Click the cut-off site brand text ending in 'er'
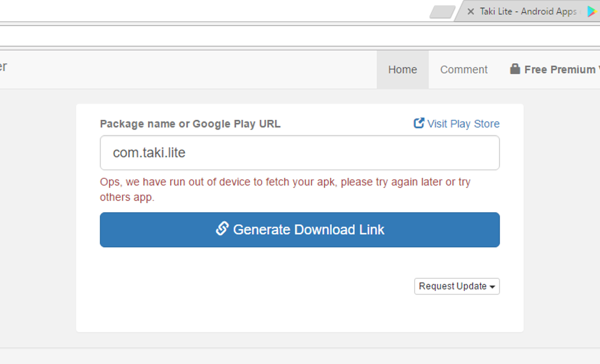Screen dimensions: 600x364 (3, 67)
